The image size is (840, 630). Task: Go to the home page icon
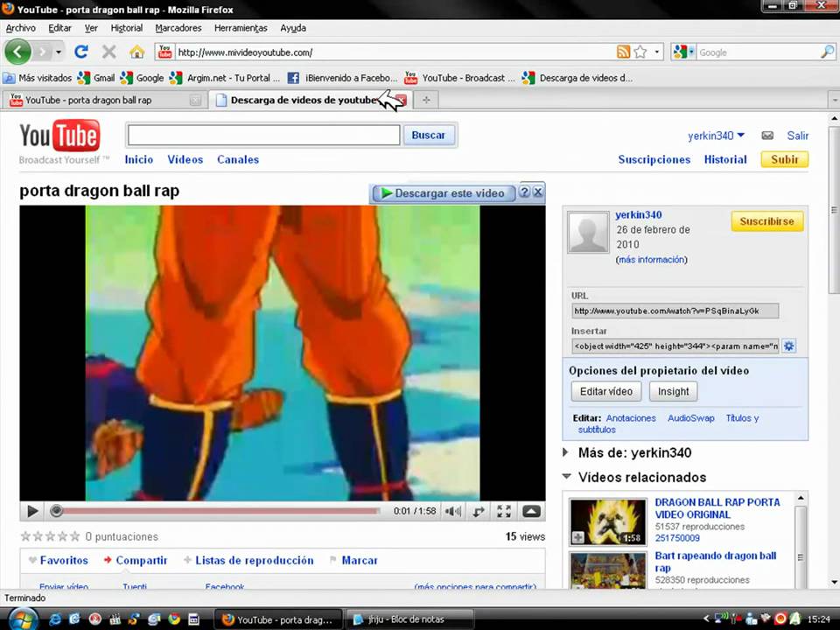tap(136, 52)
